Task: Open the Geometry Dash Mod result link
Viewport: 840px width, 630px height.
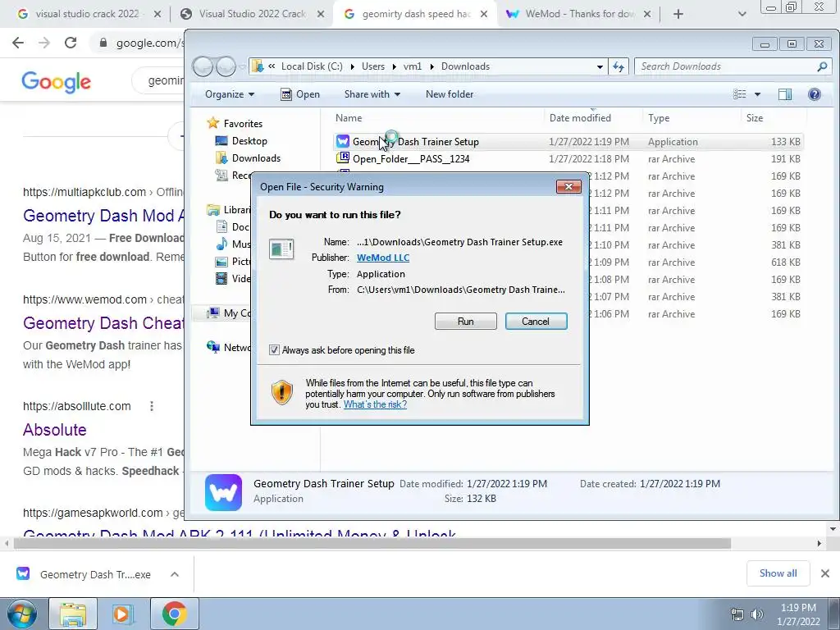Action: click(x=104, y=216)
